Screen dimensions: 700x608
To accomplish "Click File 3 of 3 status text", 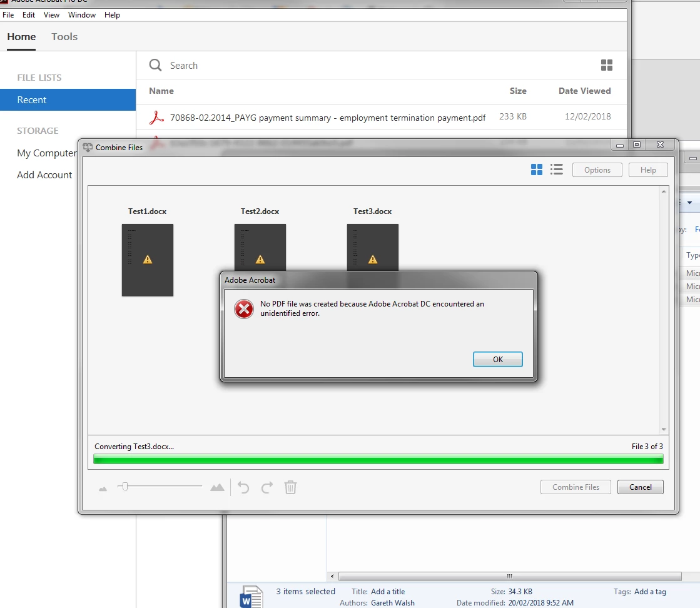I will coord(647,447).
